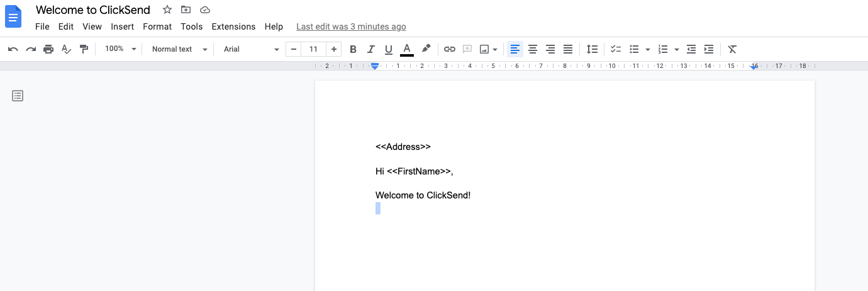Click the right indent marker on ruler
The height and width of the screenshot is (291, 868).
(x=754, y=66)
